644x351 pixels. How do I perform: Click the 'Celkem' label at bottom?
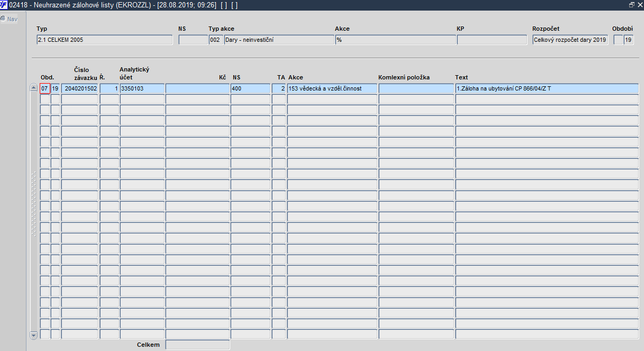(x=148, y=345)
